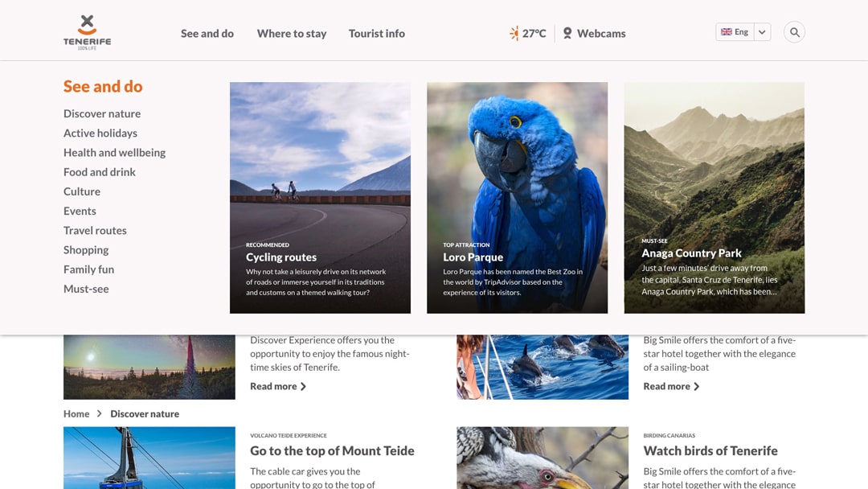The height and width of the screenshot is (489, 868).
Task: Open the Loro Parque card
Action: pyautogui.click(x=517, y=198)
